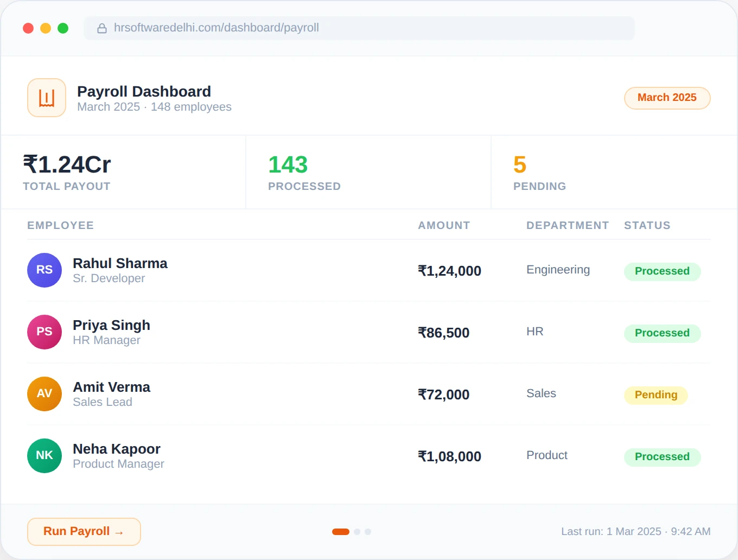Select the green 143 Processed counter
The width and height of the screenshot is (738, 560).
[288, 164]
